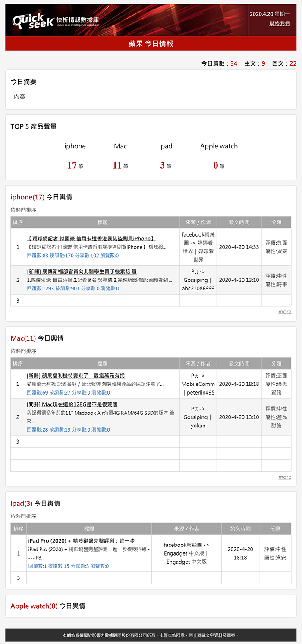Select the Apple watch 0 筆 count
The width and height of the screenshot is (302, 644).
point(219,165)
